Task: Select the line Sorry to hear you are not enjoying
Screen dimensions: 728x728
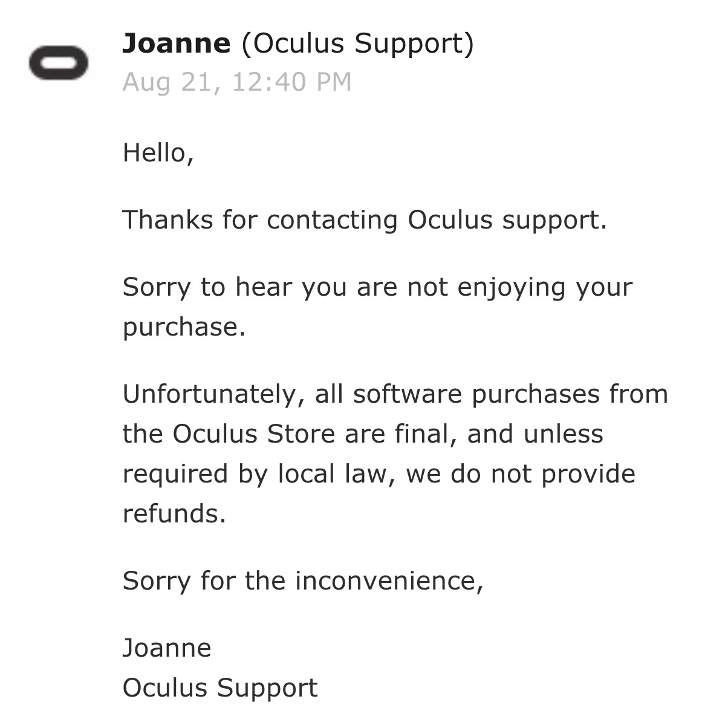Action: tap(377, 287)
